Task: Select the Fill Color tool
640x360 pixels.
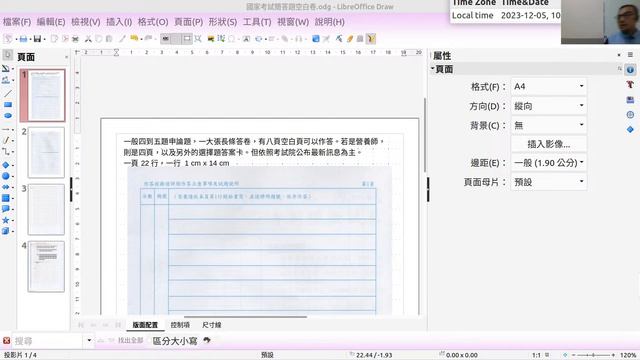Action: click(6, 80)
